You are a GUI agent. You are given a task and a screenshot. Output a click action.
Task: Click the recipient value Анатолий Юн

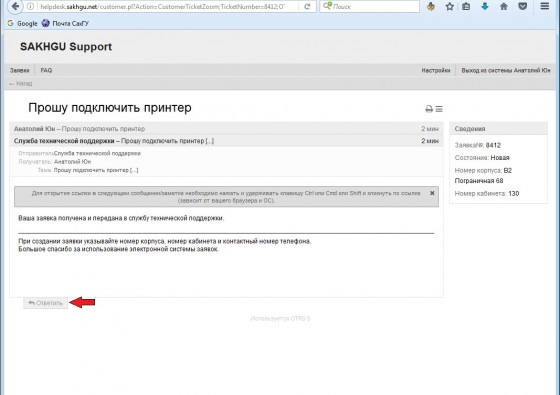point(72,161)
